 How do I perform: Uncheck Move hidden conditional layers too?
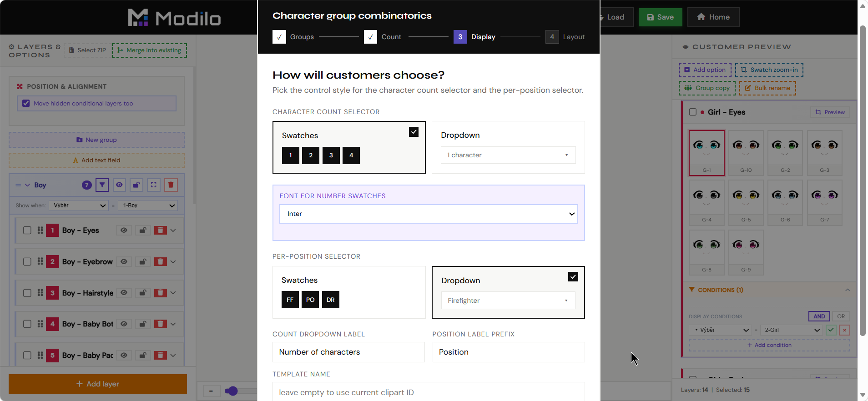click(26, 103)
